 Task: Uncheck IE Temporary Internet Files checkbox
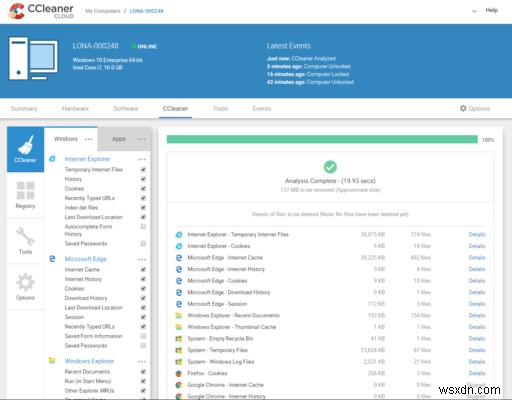point(143,169)
